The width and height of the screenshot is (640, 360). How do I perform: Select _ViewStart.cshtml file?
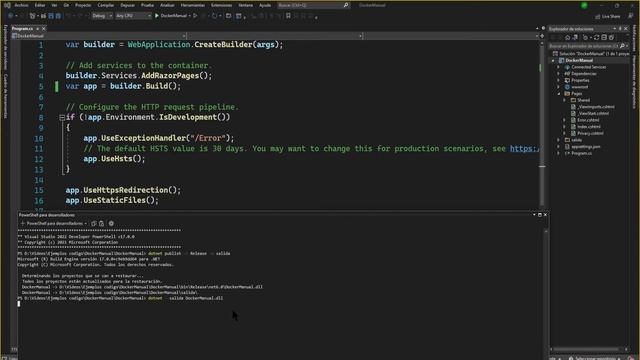coord(590,113)
